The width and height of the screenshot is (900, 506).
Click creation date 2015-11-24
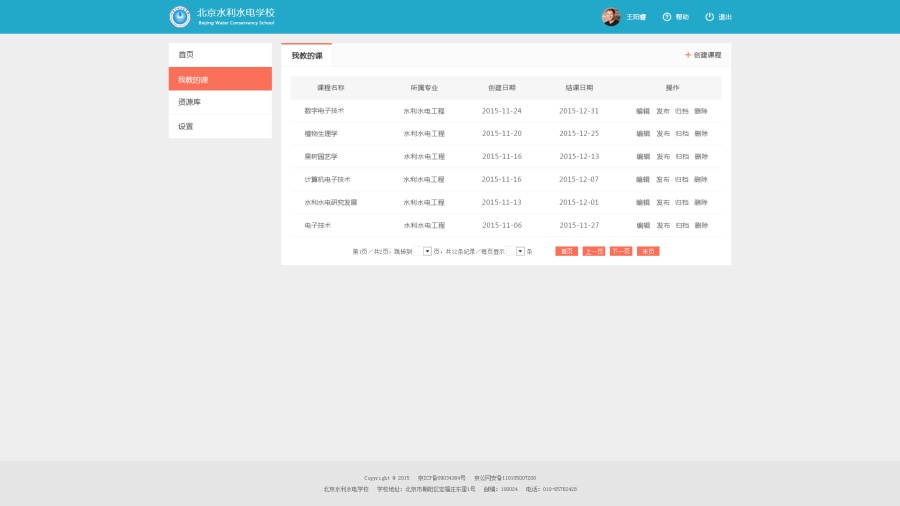click(502, 111)
